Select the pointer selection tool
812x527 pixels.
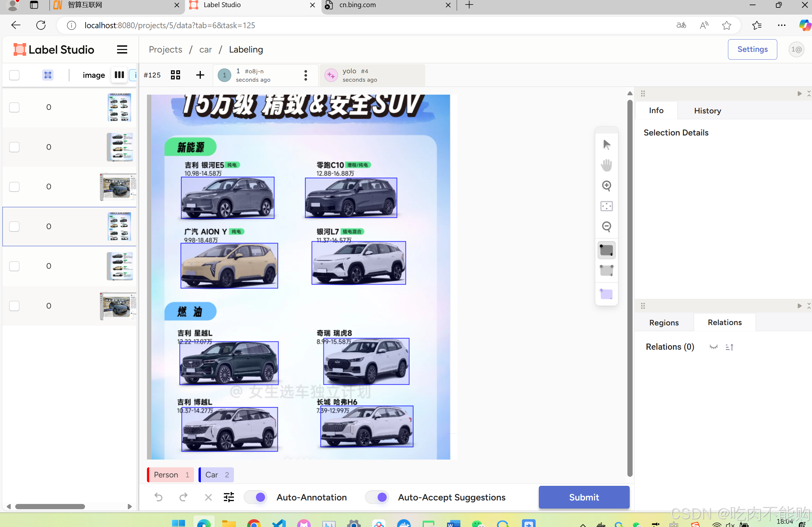click(606, 145)
